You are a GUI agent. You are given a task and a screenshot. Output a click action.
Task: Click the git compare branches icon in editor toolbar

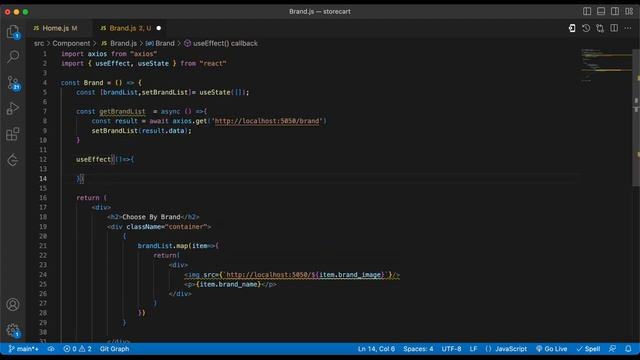(x=600, y=28)
